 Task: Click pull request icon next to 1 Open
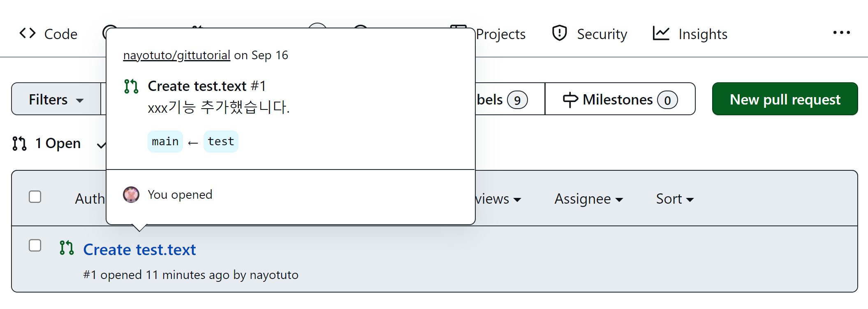coord(19,143)
